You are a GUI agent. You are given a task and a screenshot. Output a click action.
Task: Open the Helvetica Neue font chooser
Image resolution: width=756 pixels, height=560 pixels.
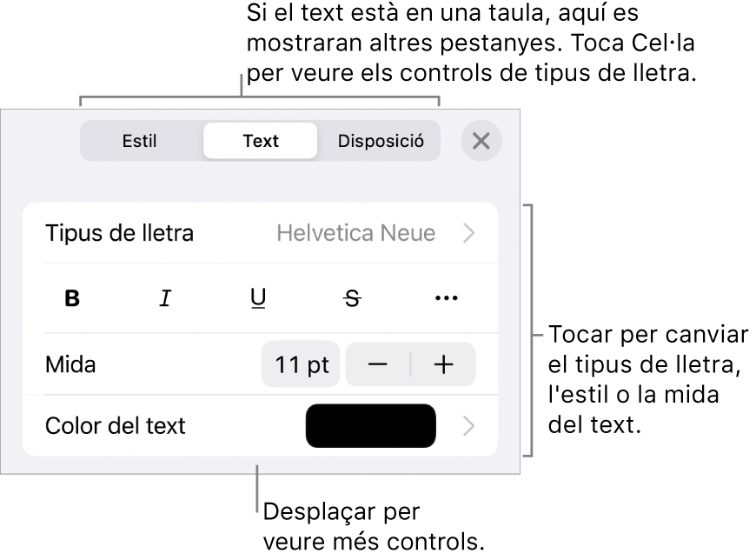point(358,232)
